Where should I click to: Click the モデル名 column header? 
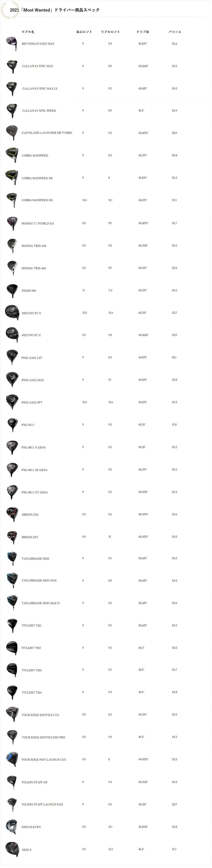tap(28, 32)
